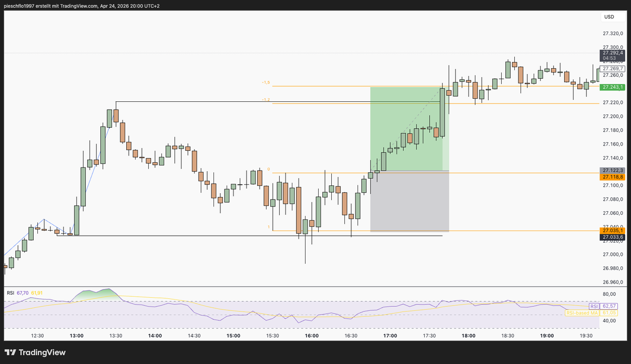Click the 27.320,0 price axis tick
631x364 pixels.
(613, 33)
